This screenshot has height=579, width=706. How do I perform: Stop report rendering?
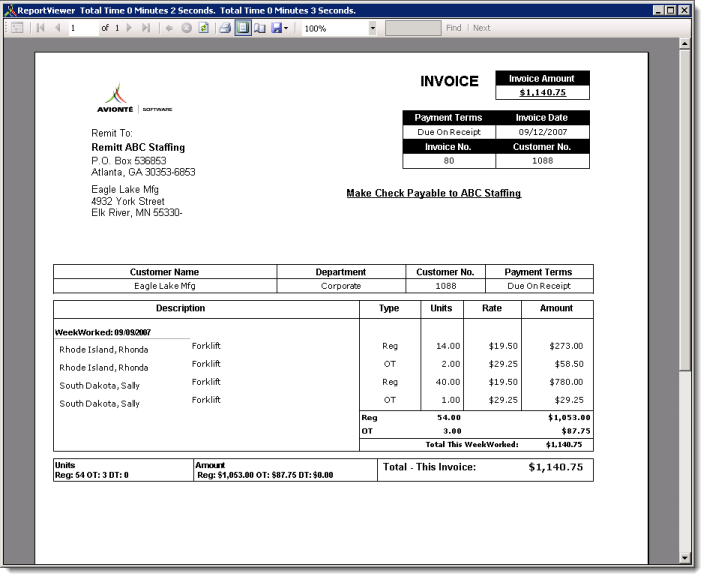point(186,28)
